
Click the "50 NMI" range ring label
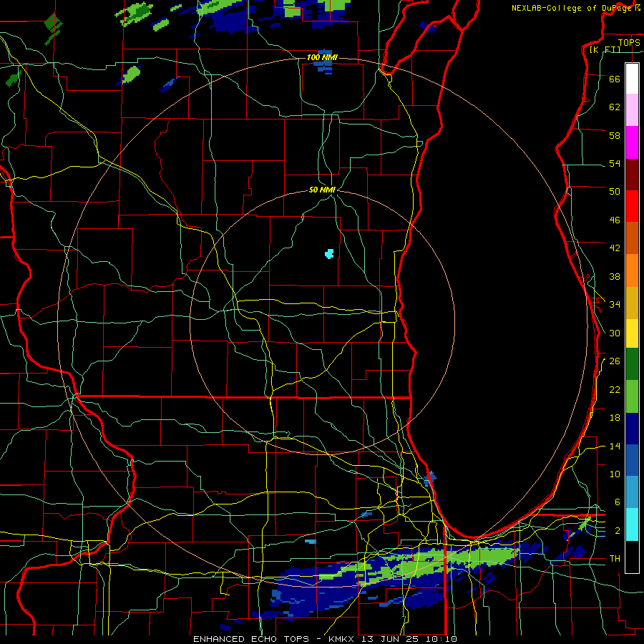point(322,190)
